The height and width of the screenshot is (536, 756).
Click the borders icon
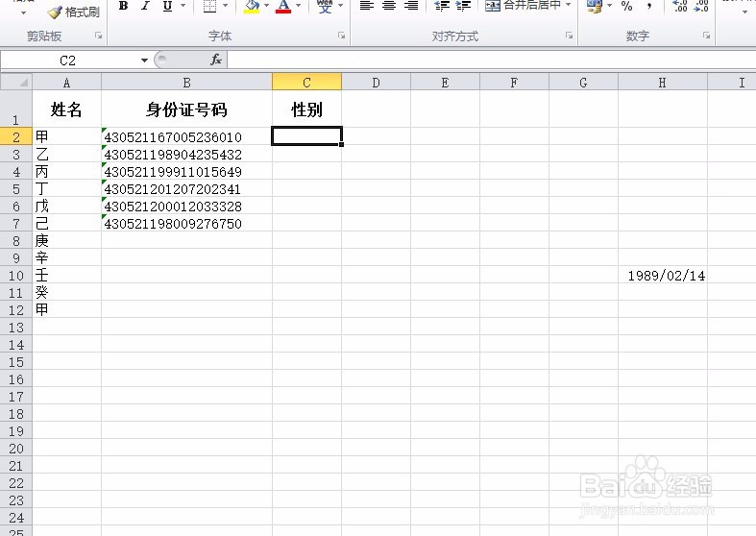click(209, 6)
